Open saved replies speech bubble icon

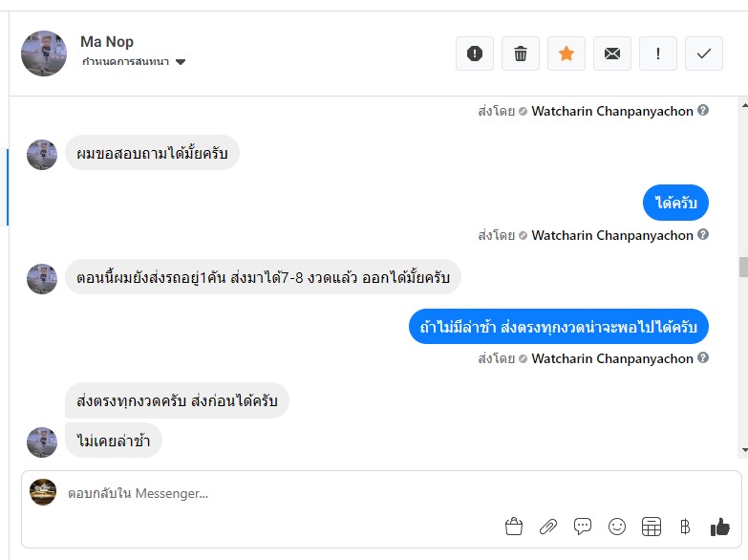pyautogui.click(x=583, y=527)
